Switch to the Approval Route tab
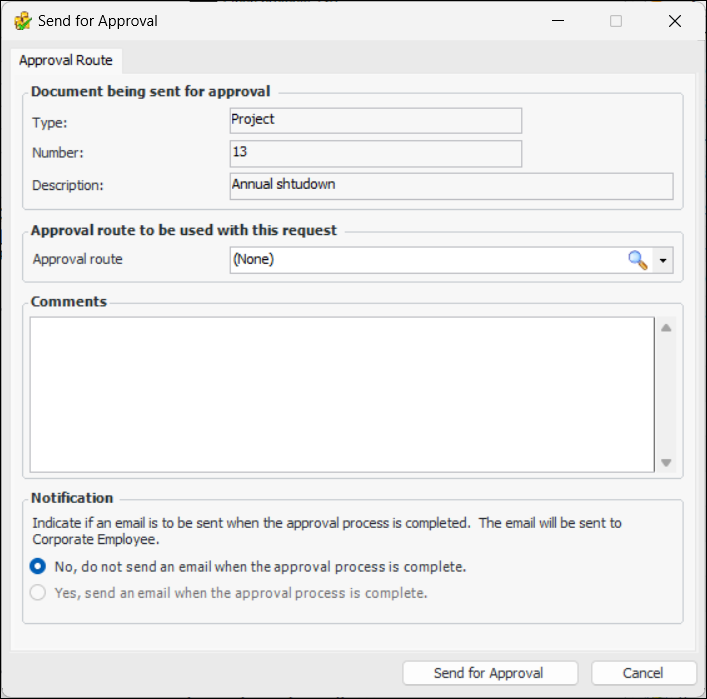 pyautogui.click(x=66, y=60)
